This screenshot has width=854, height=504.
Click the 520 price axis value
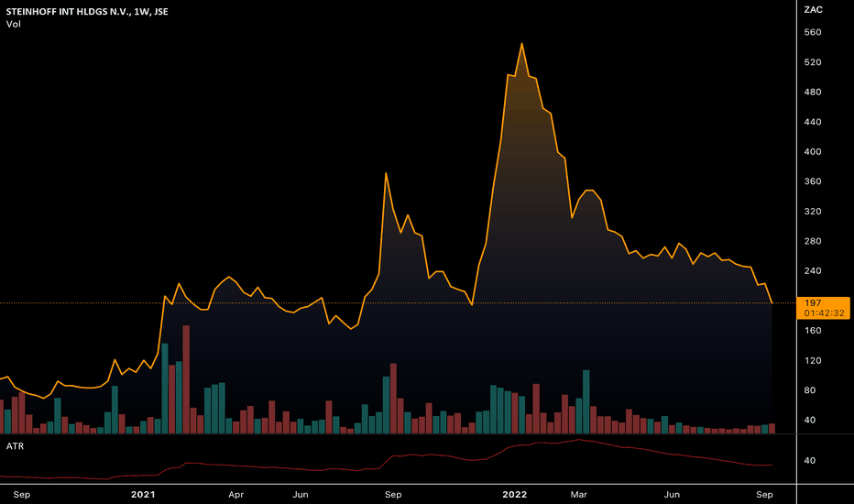[813, 62]
